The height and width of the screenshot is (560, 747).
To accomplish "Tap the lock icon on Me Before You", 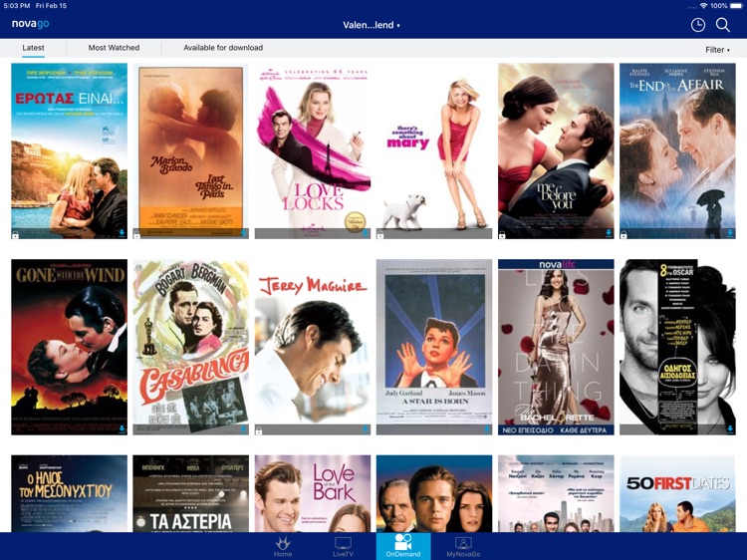I will click(502, 234).
